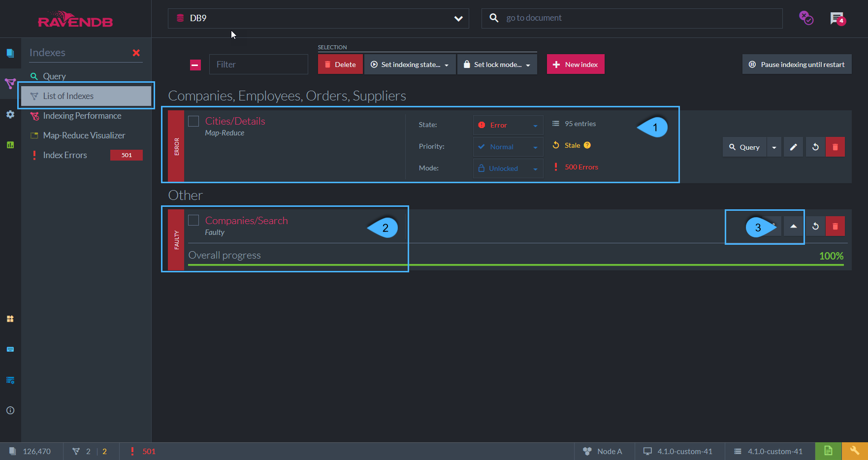Click the RavenDB logo
This screenshot has height=460, width=868.
[x=75, y=19]
